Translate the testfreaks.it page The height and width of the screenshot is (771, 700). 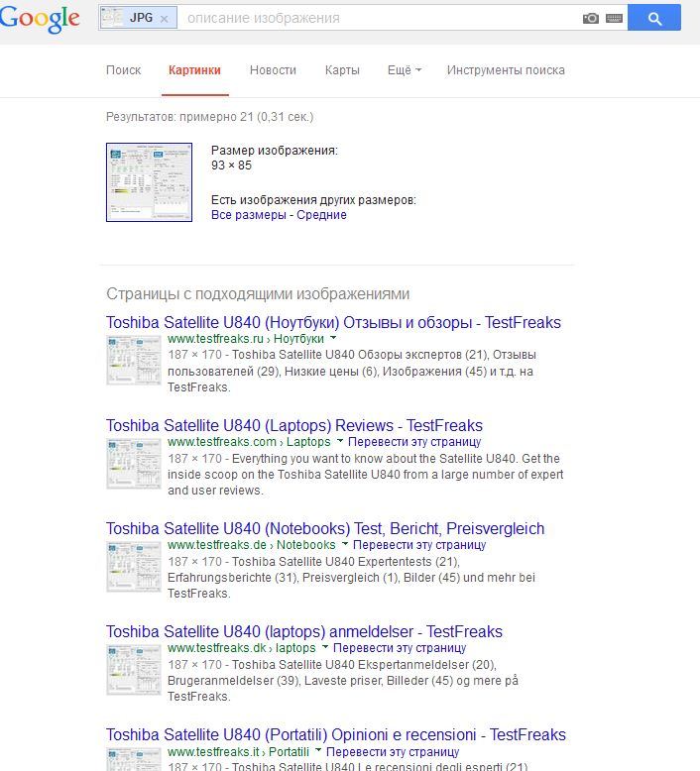coord(393,752)
